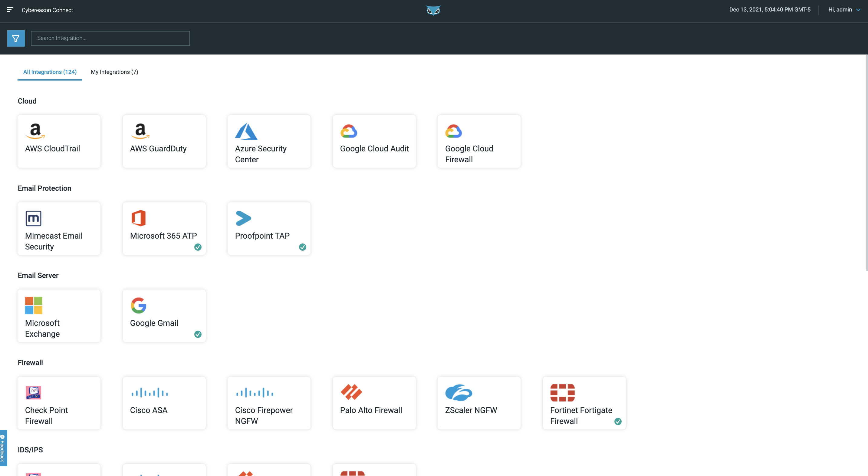Click the ZScaler NGFW cloud logo
Image resolution: width=868 pixels, height=476 pixels.
[x=459, y=392]
